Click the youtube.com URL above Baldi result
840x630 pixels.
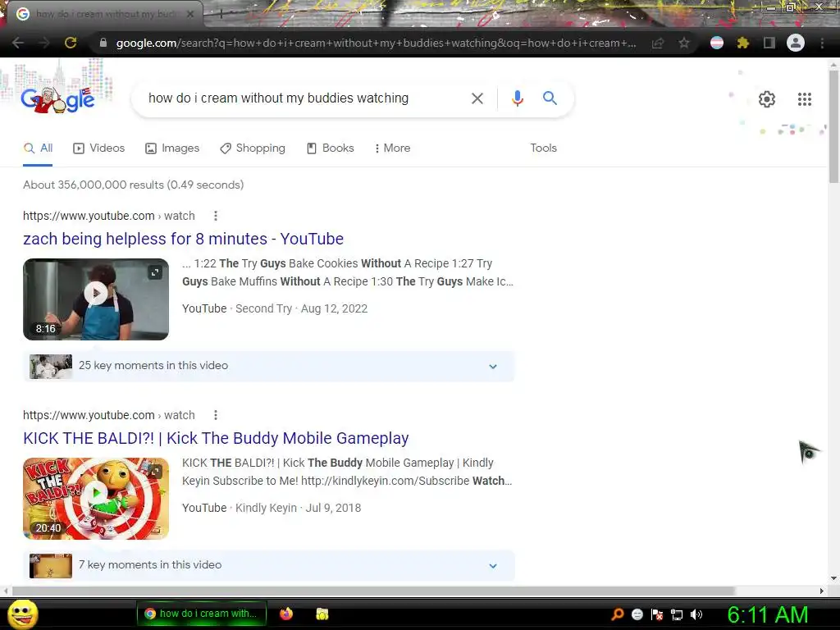109,415
